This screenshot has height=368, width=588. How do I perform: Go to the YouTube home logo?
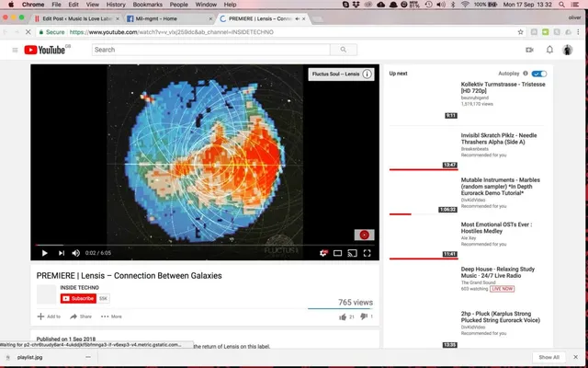pos(45,50)
